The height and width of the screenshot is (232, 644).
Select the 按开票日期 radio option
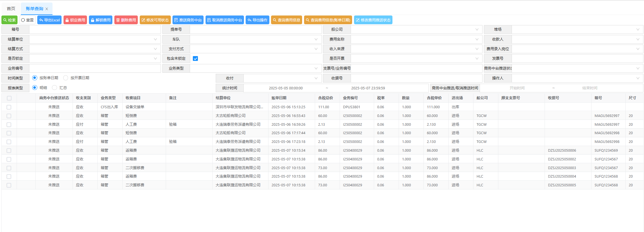click(x=66, y=78)
